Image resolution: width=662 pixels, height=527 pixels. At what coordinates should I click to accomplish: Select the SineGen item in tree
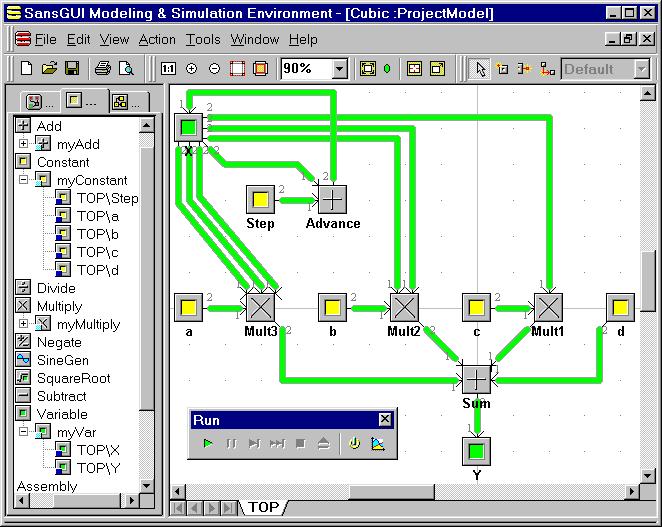[62, 360]
